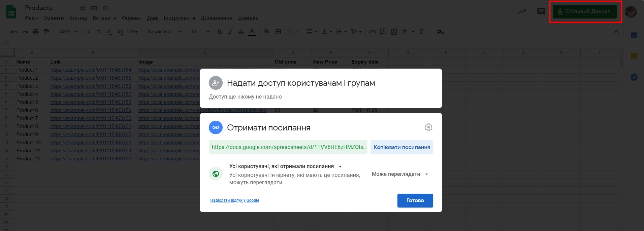Open link settings gear in share dialog

coord(428,127)
